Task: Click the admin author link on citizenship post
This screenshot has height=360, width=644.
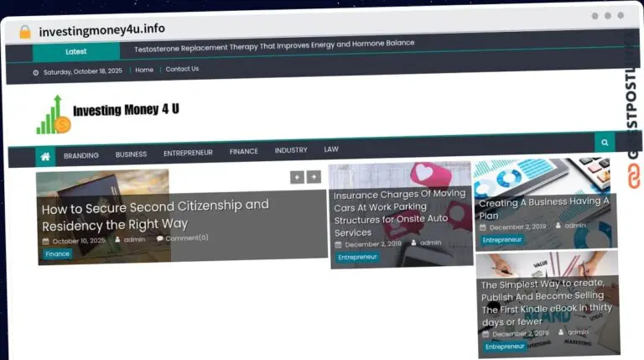Action: [134, 239]
